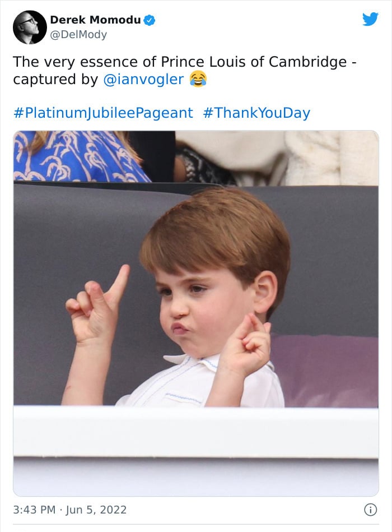Click the @DelMody handle
The width and height of the screenshot is (392, 532).
[78, 35]
